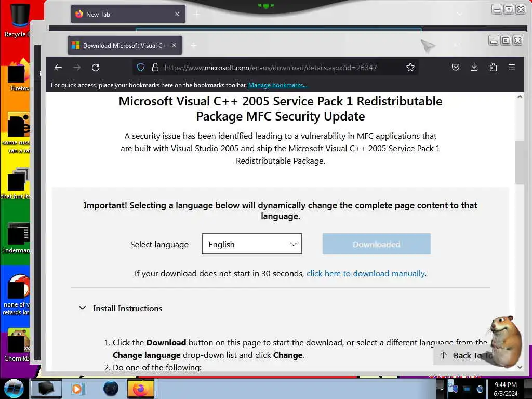Screen dimensions: 532x399
Task: Switch to the Download Microsoft Visual C++ tab
Action: (125, 46)
